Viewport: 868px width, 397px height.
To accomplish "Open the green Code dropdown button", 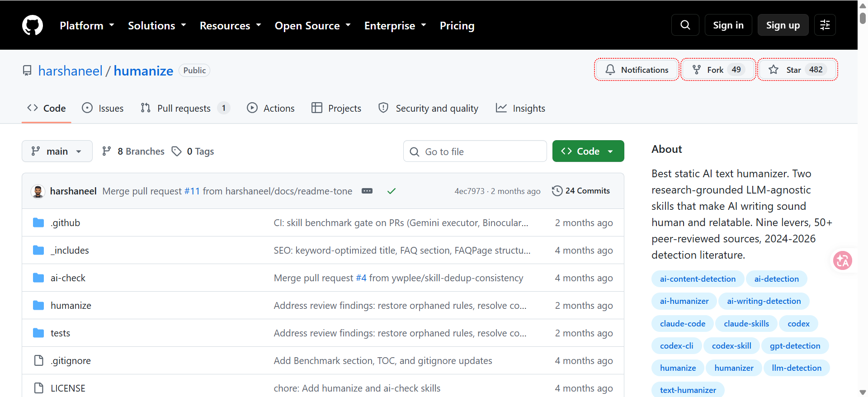I will (588, 151).
